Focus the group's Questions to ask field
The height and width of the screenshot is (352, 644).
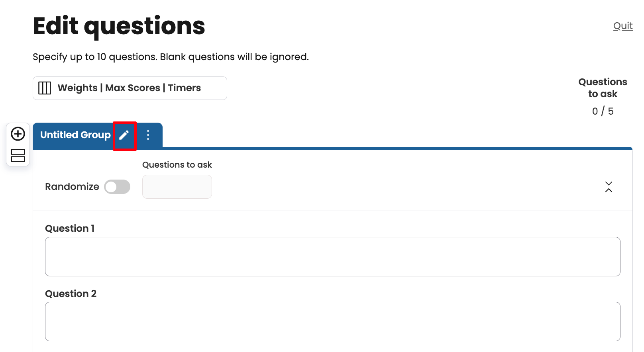tap(177, 187)
